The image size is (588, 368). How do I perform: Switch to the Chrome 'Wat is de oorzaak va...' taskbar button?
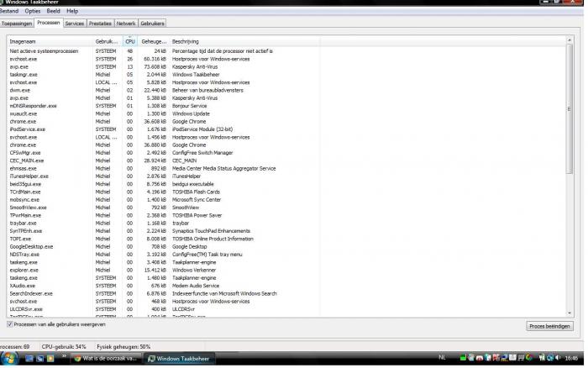105,359
